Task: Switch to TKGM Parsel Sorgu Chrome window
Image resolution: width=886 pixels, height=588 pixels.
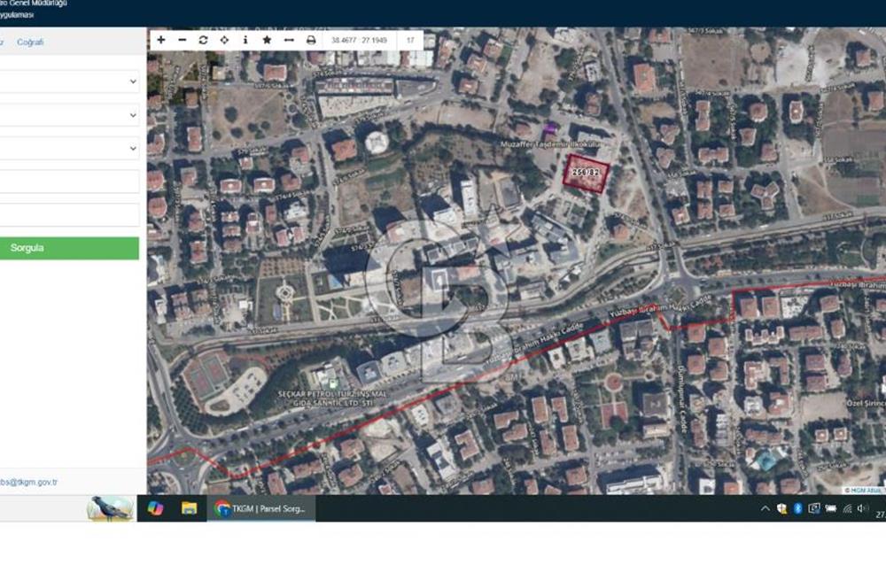Action: click(260, 508)
